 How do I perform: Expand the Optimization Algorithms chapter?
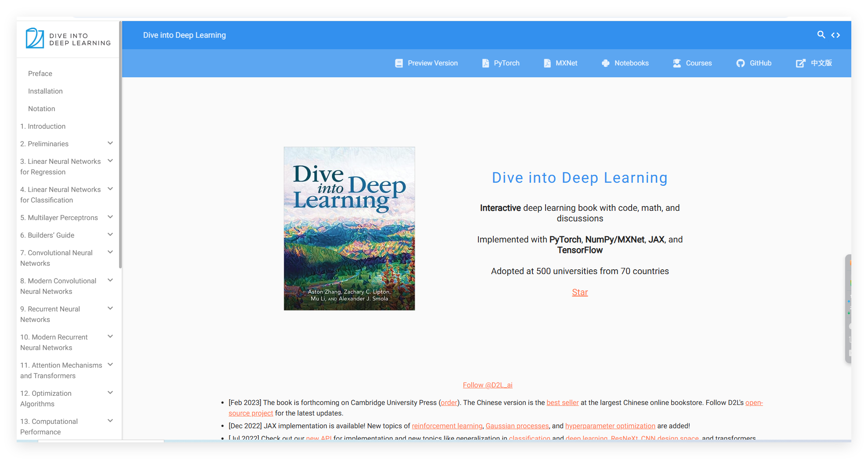point(110,393)
